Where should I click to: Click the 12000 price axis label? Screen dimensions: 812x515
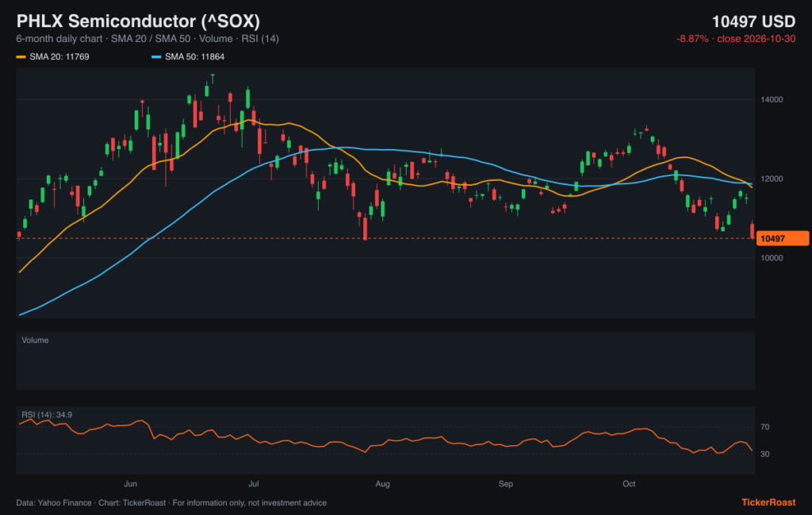coord(772,179)
